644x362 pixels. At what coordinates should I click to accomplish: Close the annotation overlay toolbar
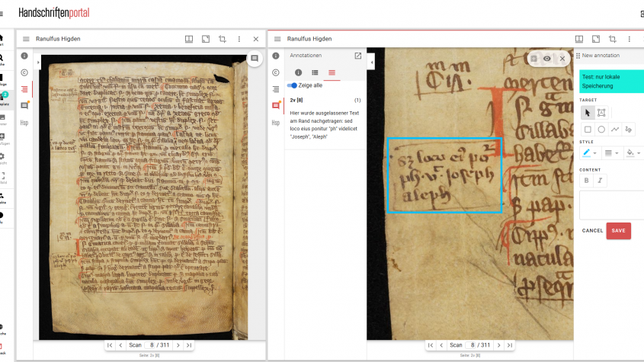coord(562,59)
